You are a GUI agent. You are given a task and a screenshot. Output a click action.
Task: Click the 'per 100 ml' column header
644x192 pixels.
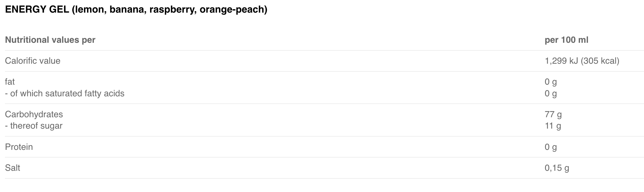[x=566, y=40]
